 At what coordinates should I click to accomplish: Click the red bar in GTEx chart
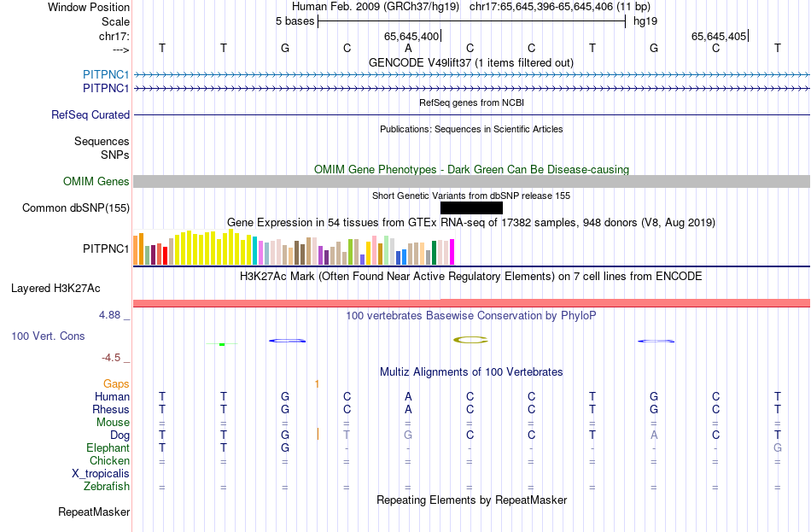(x=165, y=255)
